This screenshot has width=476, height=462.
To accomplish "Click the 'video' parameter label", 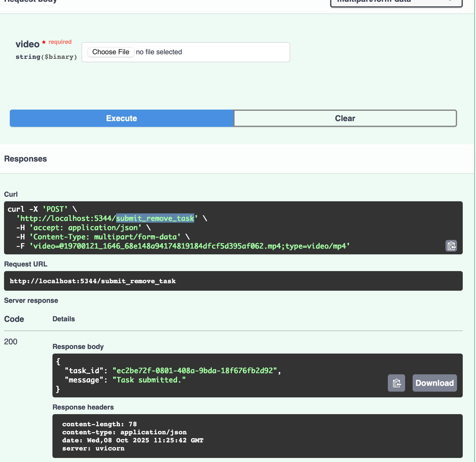I will pyautogui.click(x=27, y=44).
